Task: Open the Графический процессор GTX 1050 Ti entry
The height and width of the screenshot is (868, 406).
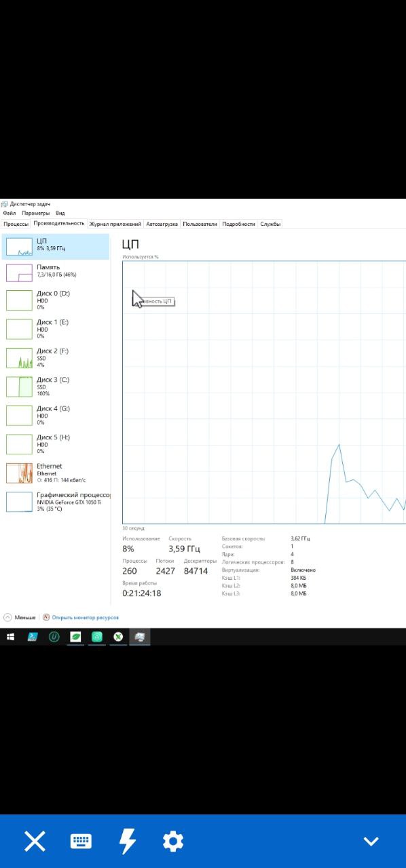Action: pyautogui.click(x=56, y=502)
